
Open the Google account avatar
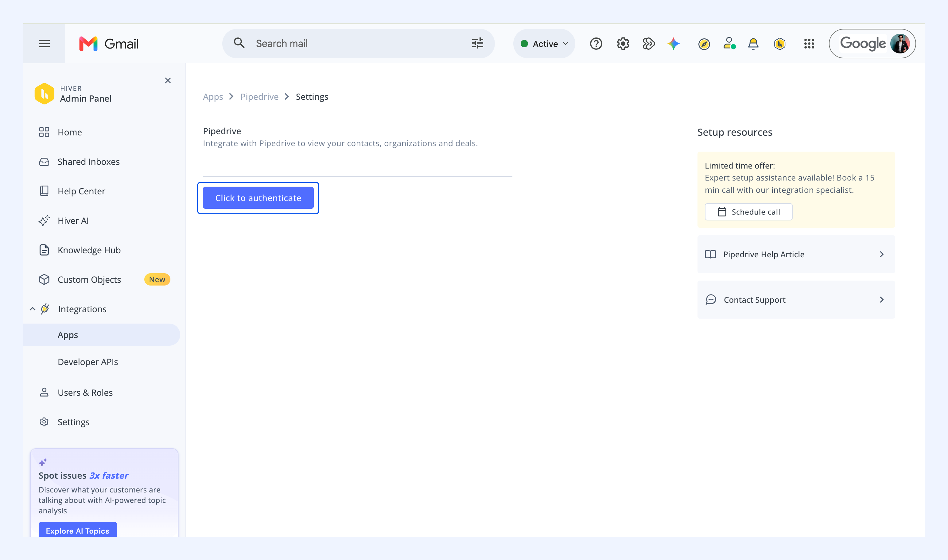[x=900, y=44]
